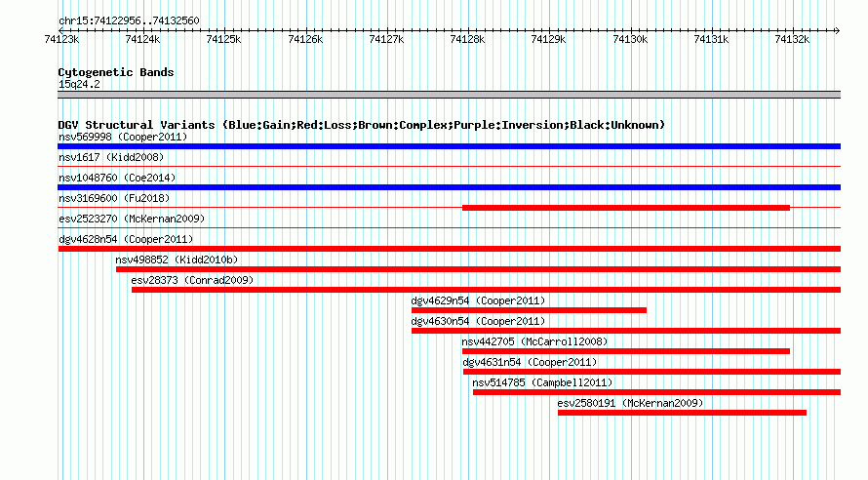Screen dimensions: 868x480
Task: Click the 74127k ruler tick label
Action: 386,39
